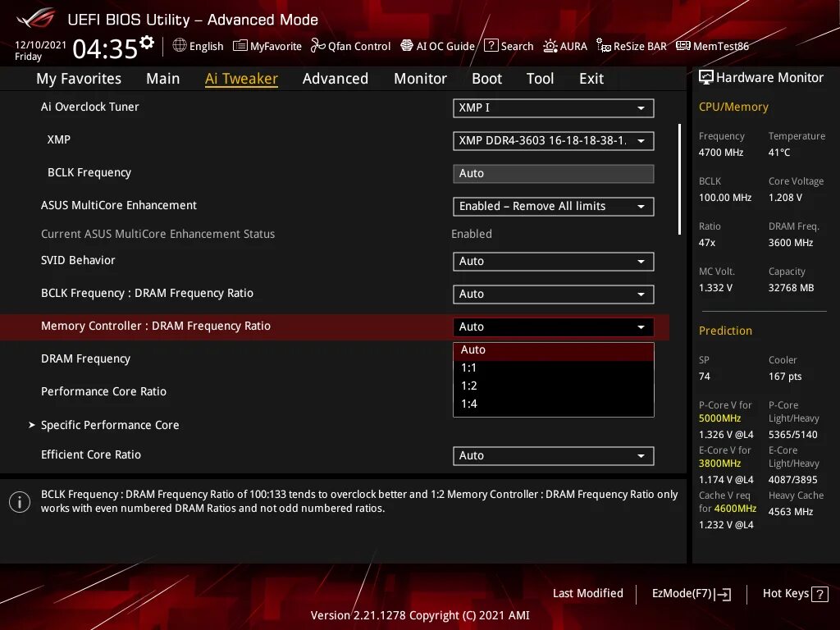Image resolution: width=840 pixels, height=630 pixels.
Task: Expand Specific Performance Core submenu
Action: click(110, 425)
